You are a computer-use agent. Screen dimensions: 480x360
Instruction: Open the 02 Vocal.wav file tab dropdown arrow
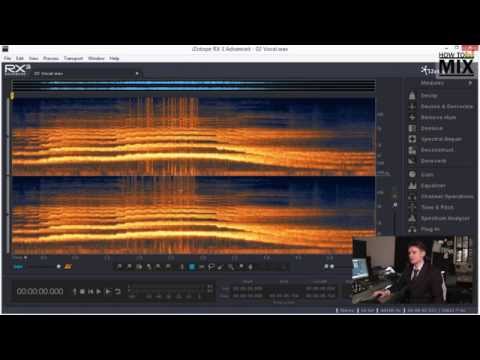(x=137, y=73)
